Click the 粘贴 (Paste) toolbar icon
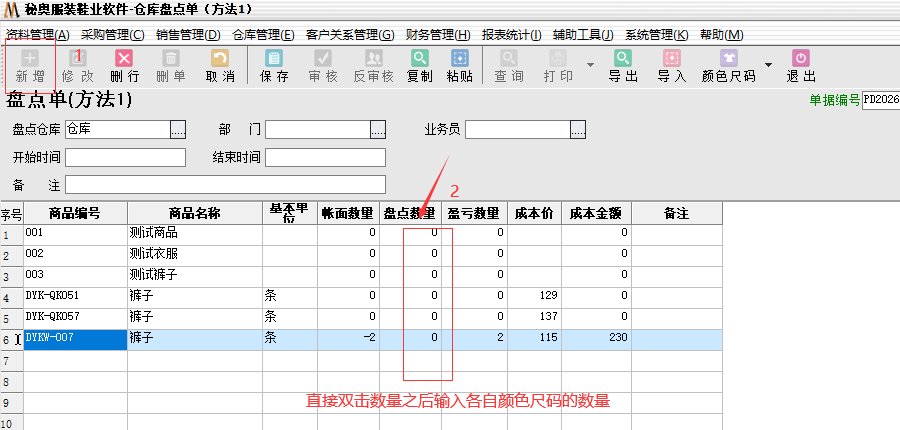900x430 pixels. point(459,66)
